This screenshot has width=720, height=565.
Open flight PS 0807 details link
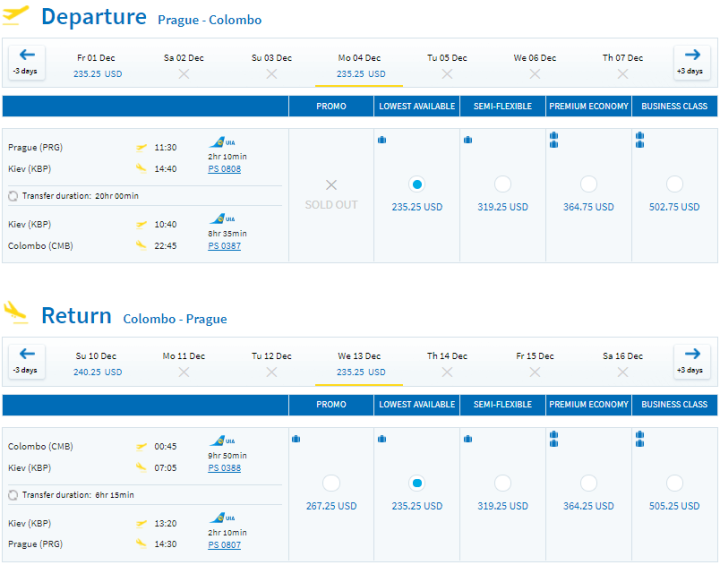224,545
